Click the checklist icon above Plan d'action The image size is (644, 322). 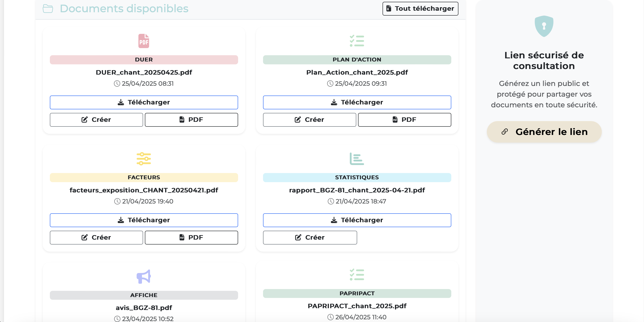tap(357, 41)
